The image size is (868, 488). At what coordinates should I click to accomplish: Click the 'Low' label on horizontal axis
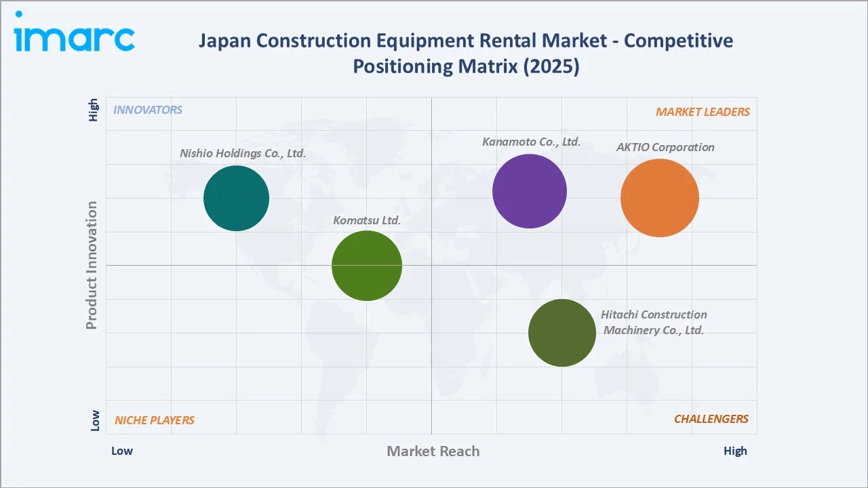(x=122, y=451)
